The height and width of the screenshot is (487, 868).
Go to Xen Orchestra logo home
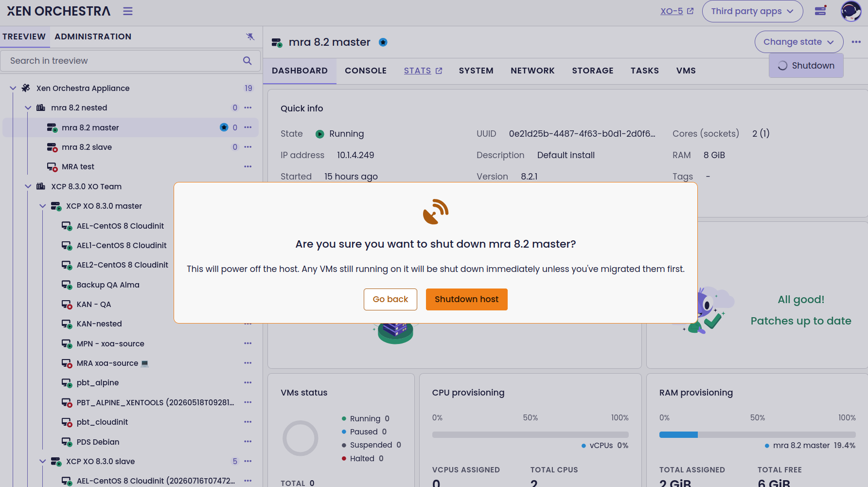point(58,11)
